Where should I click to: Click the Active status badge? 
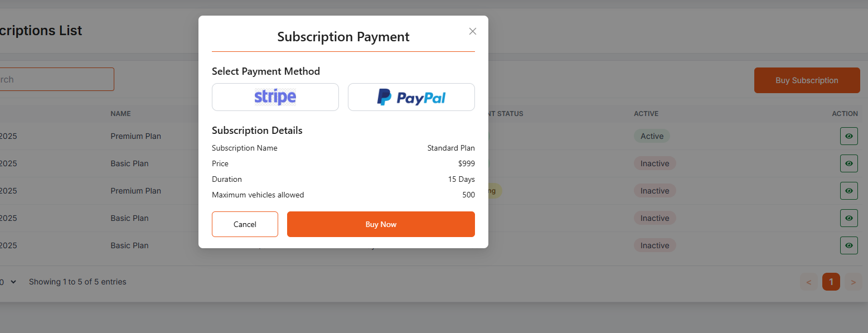point(652,136)
